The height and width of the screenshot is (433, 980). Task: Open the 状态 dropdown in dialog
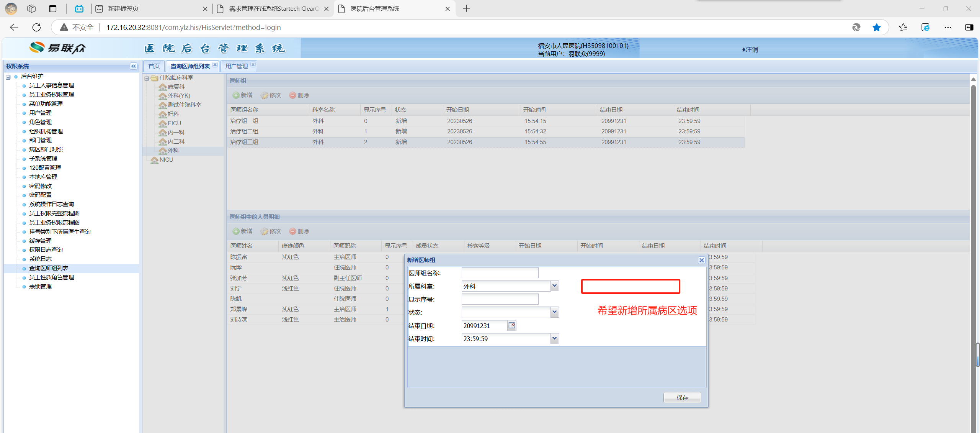554,312
